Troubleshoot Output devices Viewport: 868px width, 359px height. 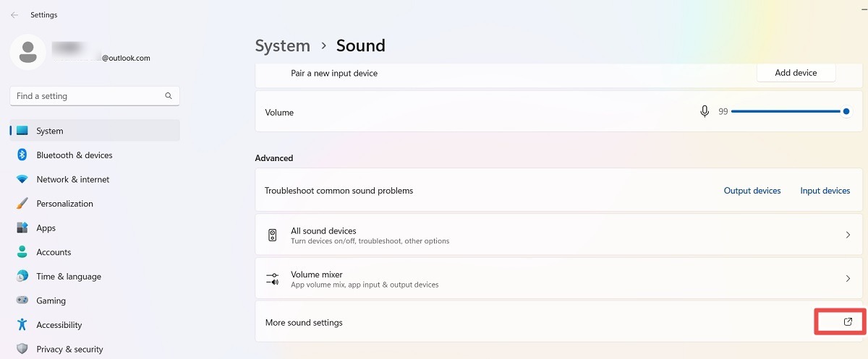coord(752,191)
